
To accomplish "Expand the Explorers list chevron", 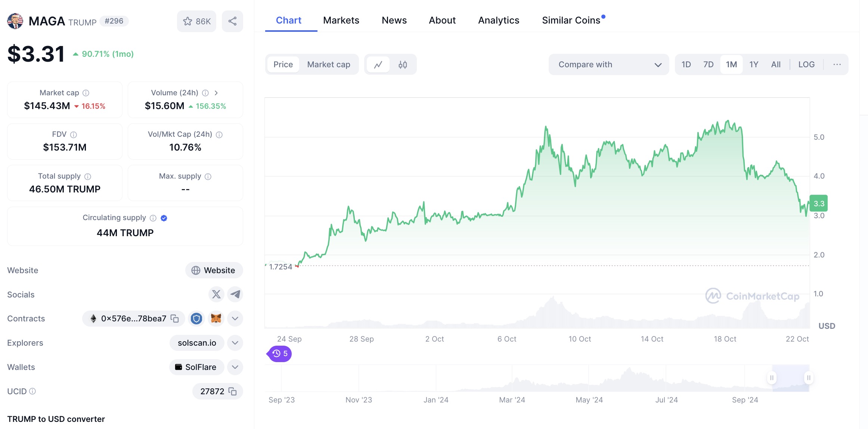I will (235, 343).
